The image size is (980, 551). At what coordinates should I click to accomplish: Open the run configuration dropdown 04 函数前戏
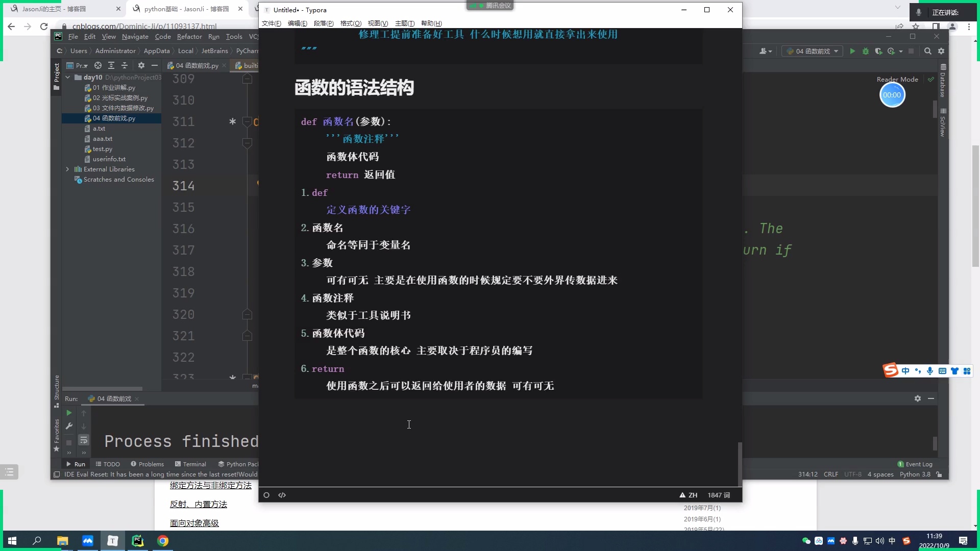pyautogui.click(x=811, y=51)
